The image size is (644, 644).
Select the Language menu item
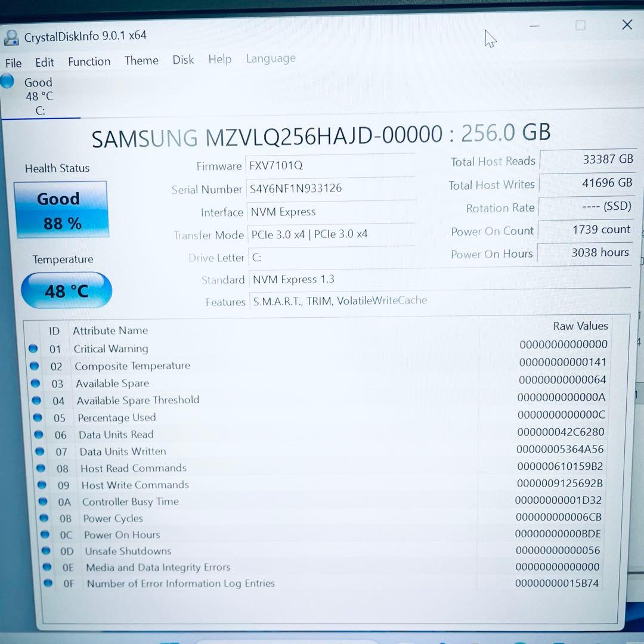[x=271, y=58]
